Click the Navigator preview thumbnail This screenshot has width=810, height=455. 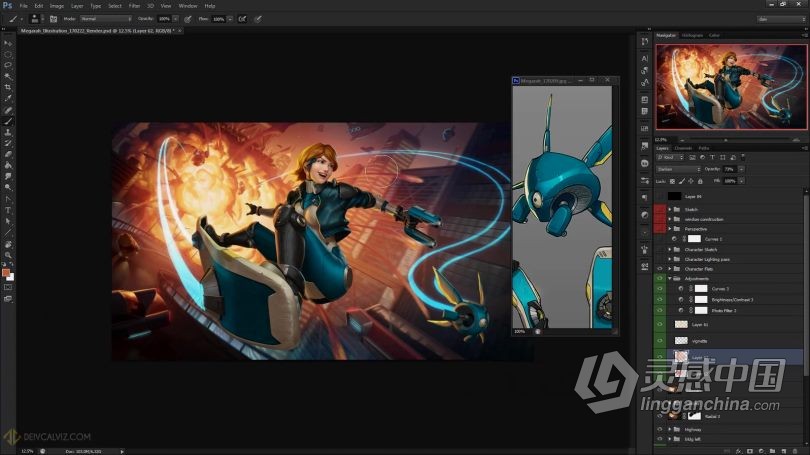[731, 87]
